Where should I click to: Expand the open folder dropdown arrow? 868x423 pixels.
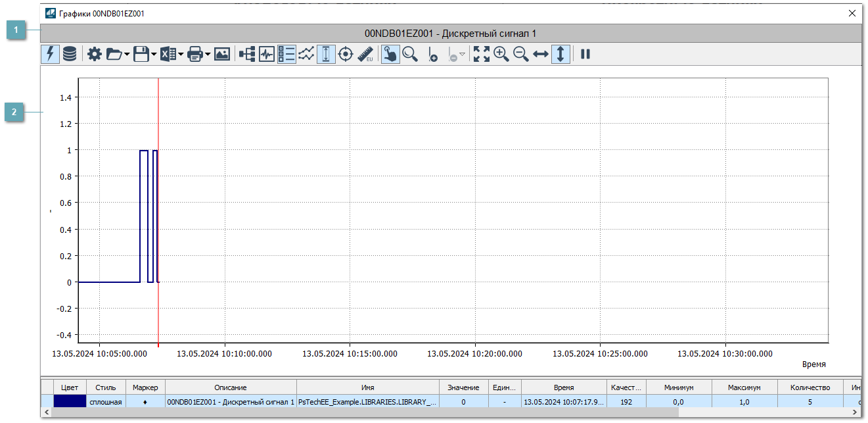[127, 55]
